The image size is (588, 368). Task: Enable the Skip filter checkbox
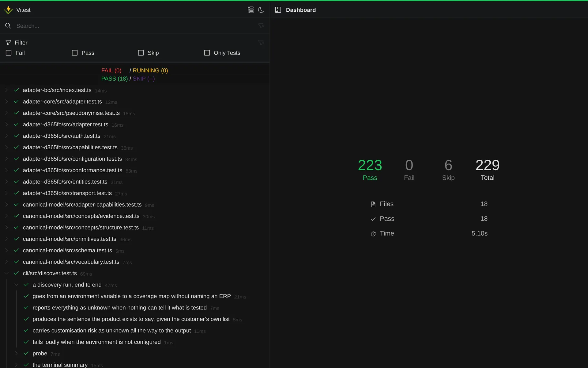(141, 53)
